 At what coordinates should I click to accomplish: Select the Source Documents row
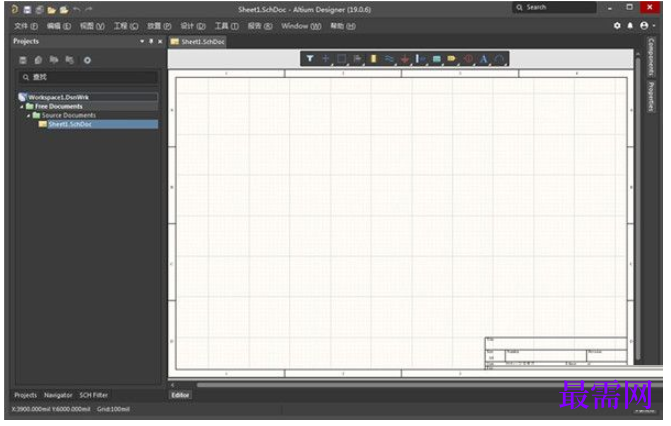click(x=88, y=116)
